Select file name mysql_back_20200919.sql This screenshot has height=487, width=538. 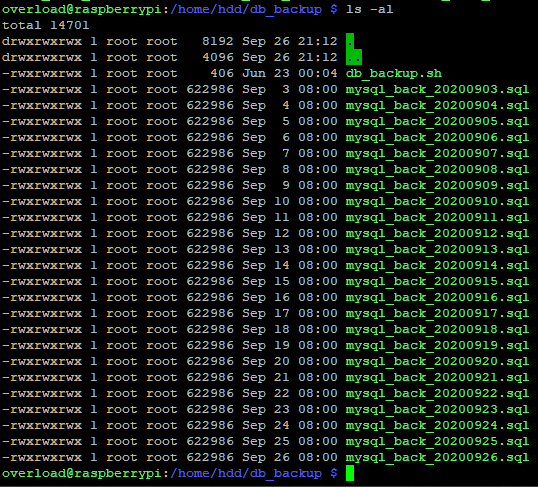pyautogui.click(x=437, y=346)
